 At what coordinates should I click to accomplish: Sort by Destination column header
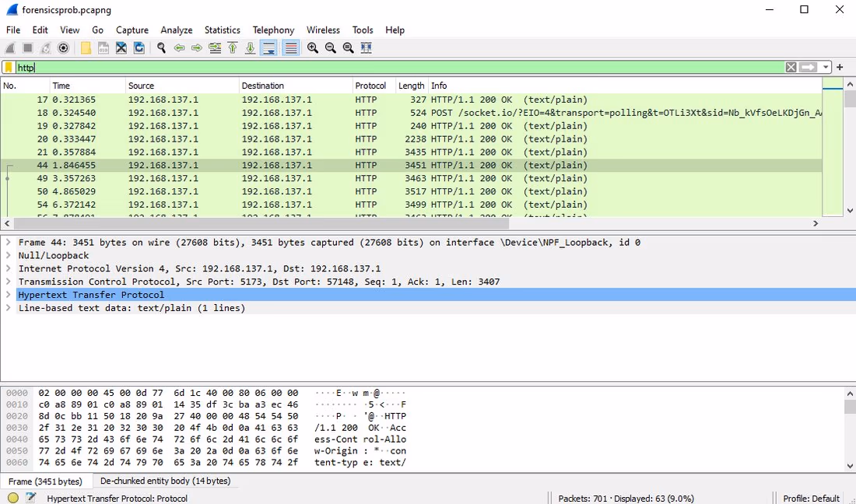296,86
